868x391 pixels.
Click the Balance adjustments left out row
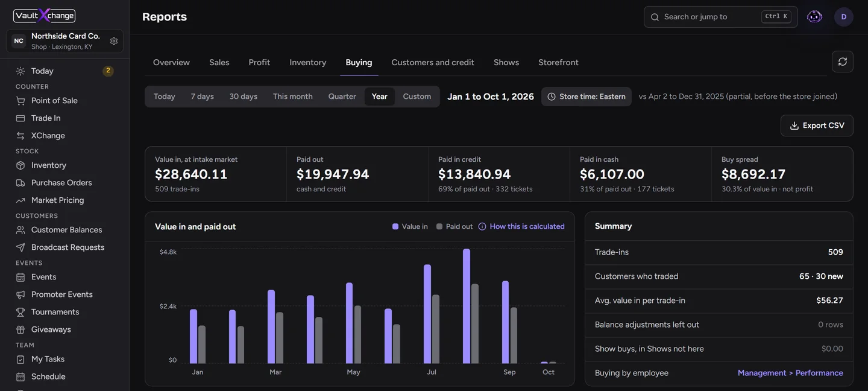[x=719, y=325]
